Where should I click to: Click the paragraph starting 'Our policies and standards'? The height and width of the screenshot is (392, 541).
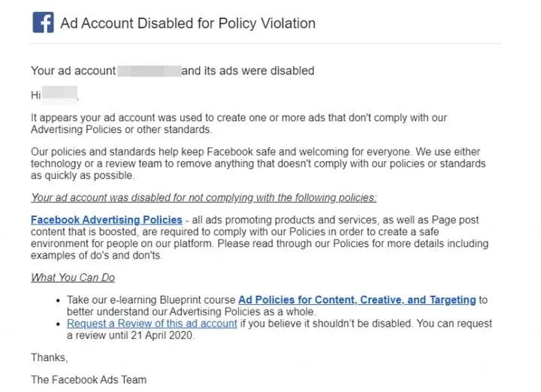click(x=255, y=164)
